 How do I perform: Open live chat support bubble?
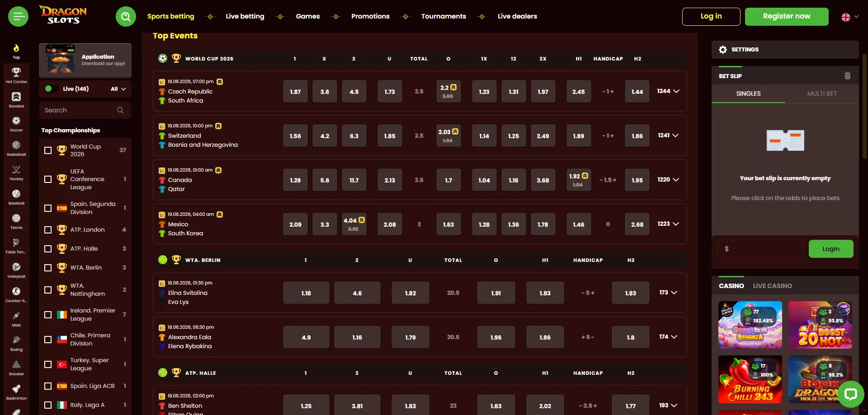point(851,394)
